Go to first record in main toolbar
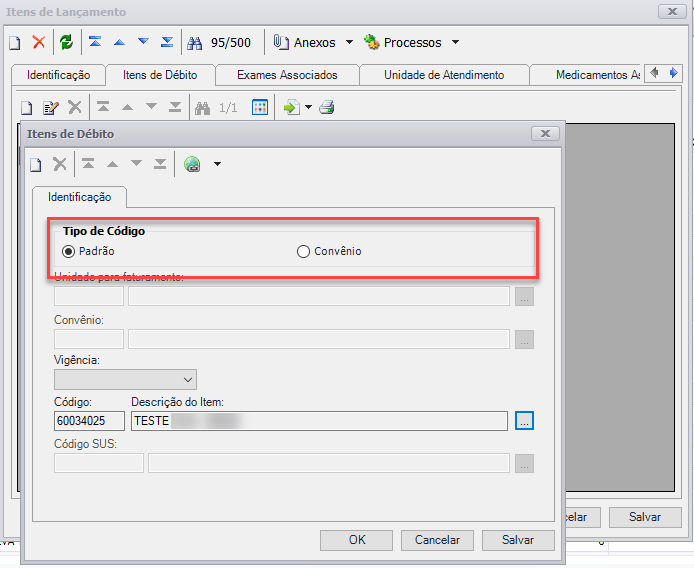This screenshot has width=694, height=568. (95, 42)
